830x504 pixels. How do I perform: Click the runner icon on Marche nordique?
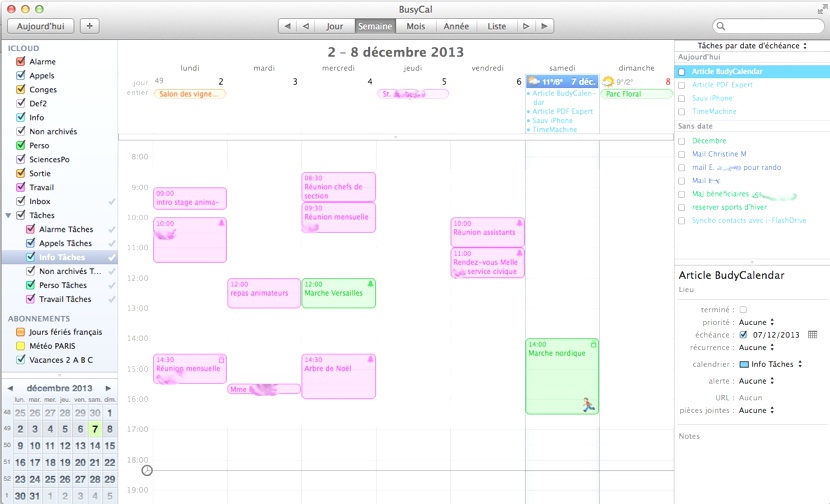click(x=588, y=403)
